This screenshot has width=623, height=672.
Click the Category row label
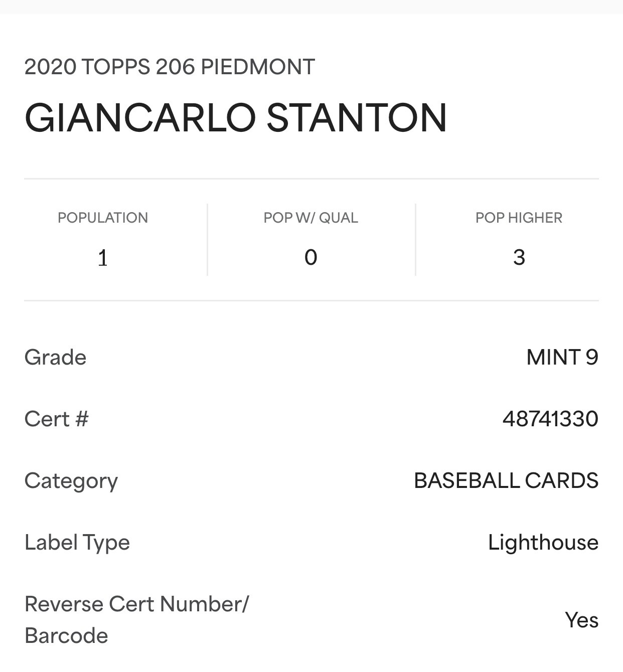[71, 481]
